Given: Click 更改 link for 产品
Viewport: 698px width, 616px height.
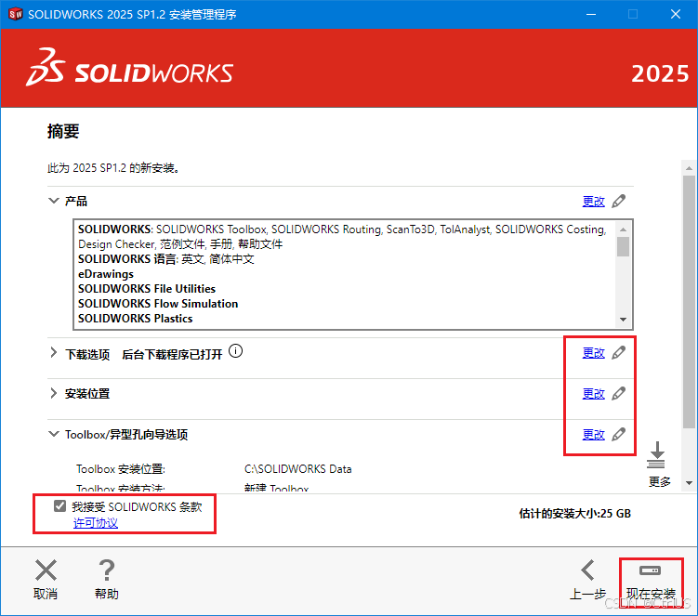Looking at the screenshot, I should (x=594, y=202).
